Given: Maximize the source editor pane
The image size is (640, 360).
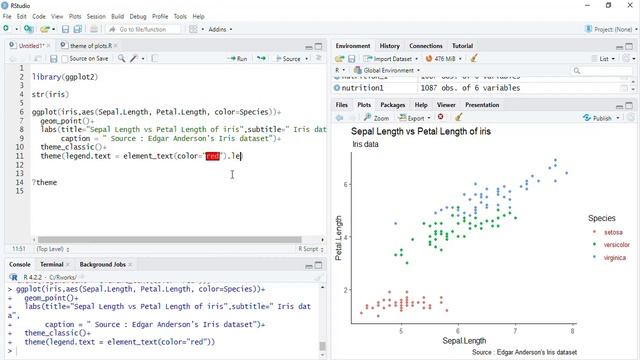Looking at the screenshot, I should (319, 46).
